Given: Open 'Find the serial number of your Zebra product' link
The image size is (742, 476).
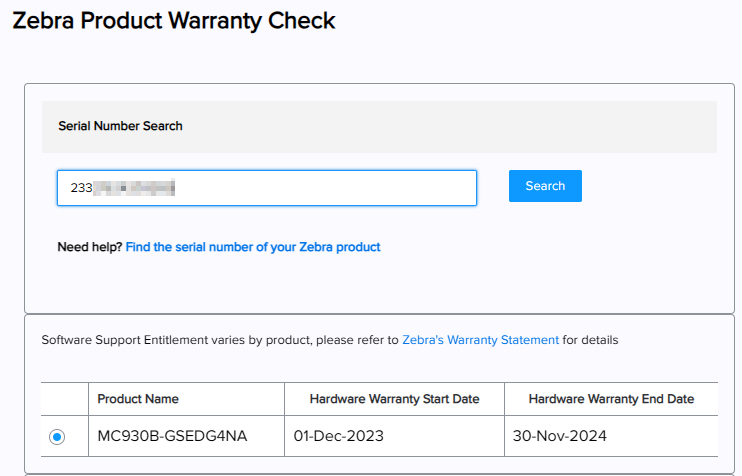Looking at the screenshot, I should point(253,247).
